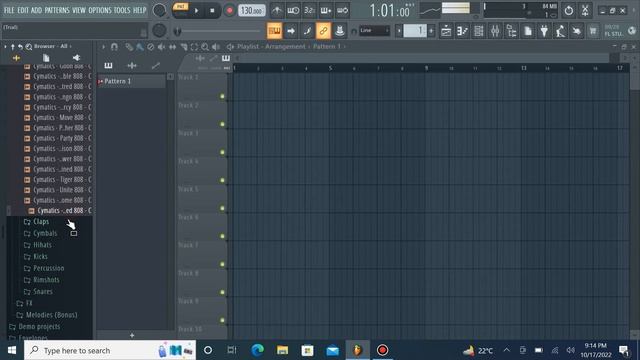The height and width of the screenshot is (360, 640).
Task: Open the content library shopping cart icon
Action: coord(593,31)
